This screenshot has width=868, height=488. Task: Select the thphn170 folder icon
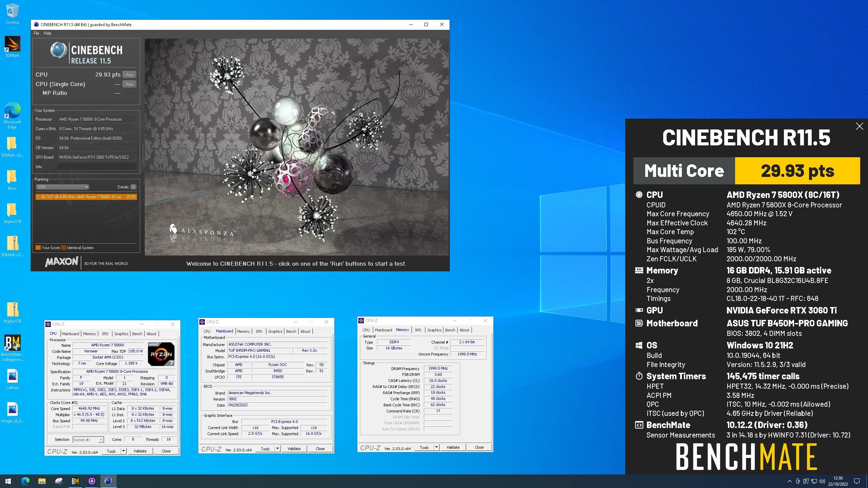tap(12, 213)
